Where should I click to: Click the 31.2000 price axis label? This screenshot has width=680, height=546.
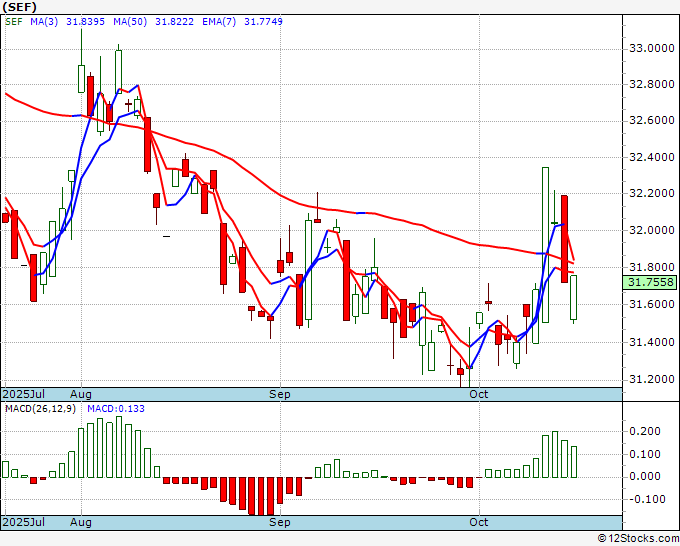[652, 379]
